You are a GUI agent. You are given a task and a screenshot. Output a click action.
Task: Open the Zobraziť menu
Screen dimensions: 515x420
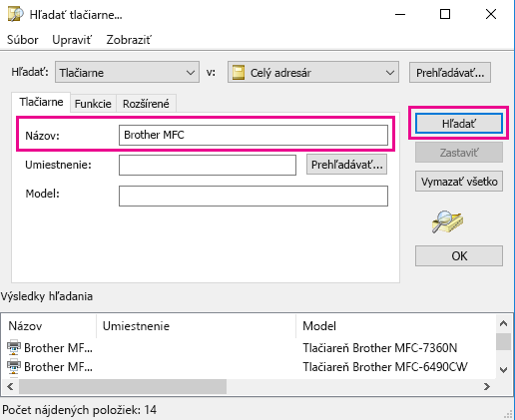point(129,40)
